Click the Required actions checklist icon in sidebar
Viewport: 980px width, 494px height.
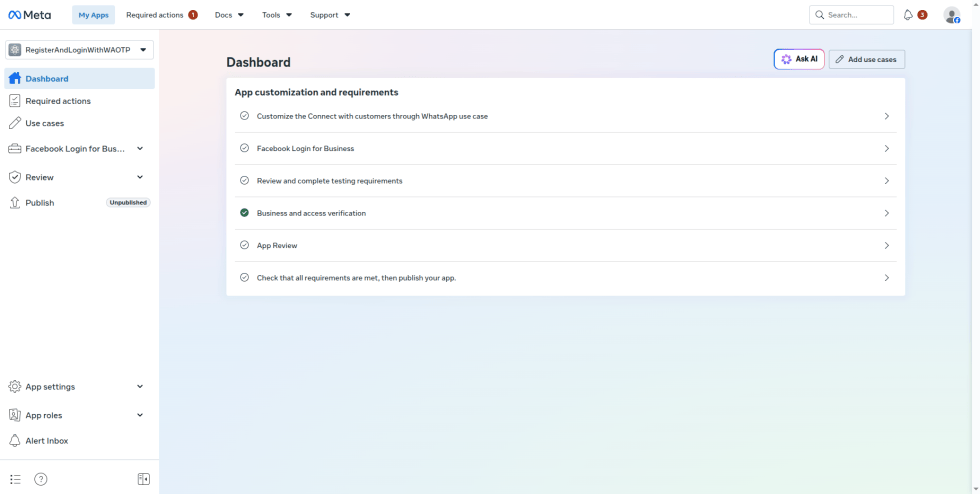tap(14, 101)
